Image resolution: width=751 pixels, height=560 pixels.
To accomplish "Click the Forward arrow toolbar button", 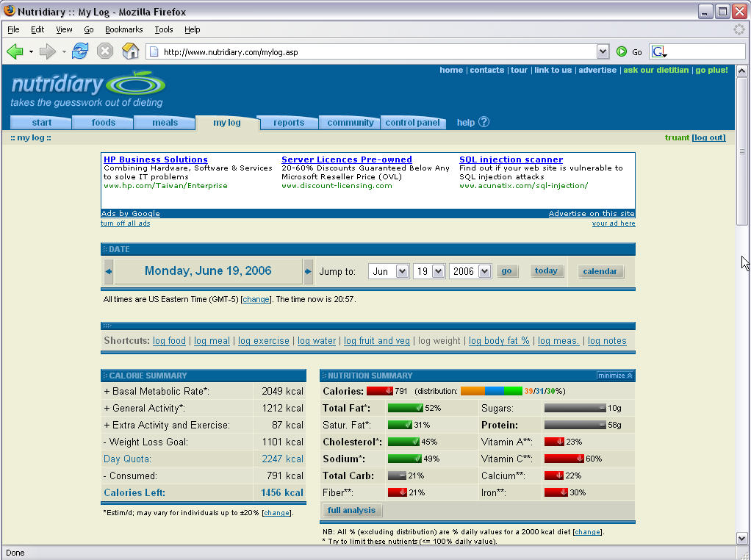I will click(x=48, y=51).
